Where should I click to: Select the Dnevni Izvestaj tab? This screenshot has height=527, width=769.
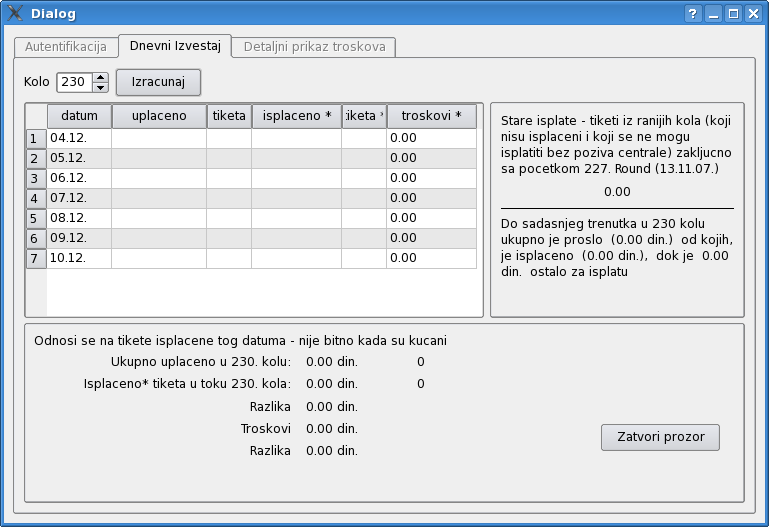[174, 46]
